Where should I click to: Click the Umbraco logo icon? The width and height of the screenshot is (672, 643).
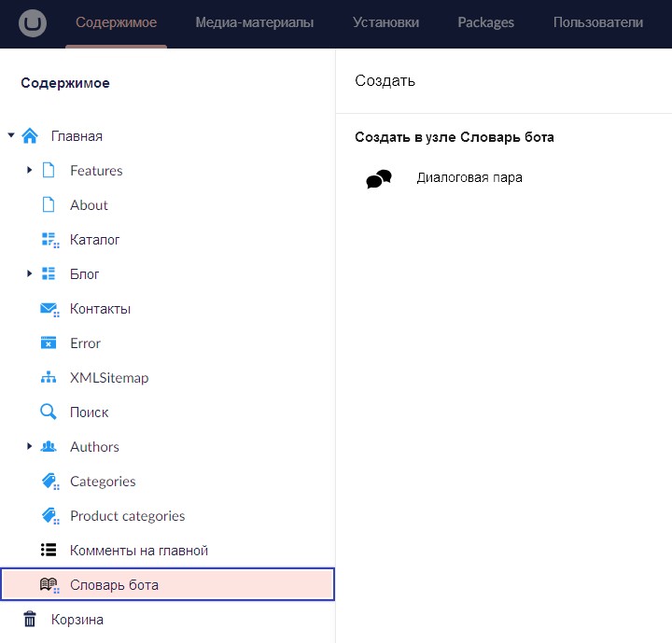[34, 23]
